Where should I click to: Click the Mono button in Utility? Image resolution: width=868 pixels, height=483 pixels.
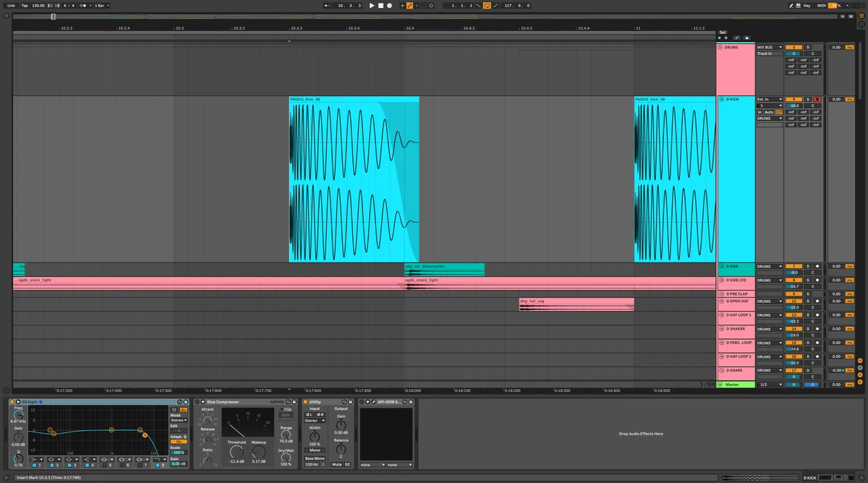click(x=315, y=450)
